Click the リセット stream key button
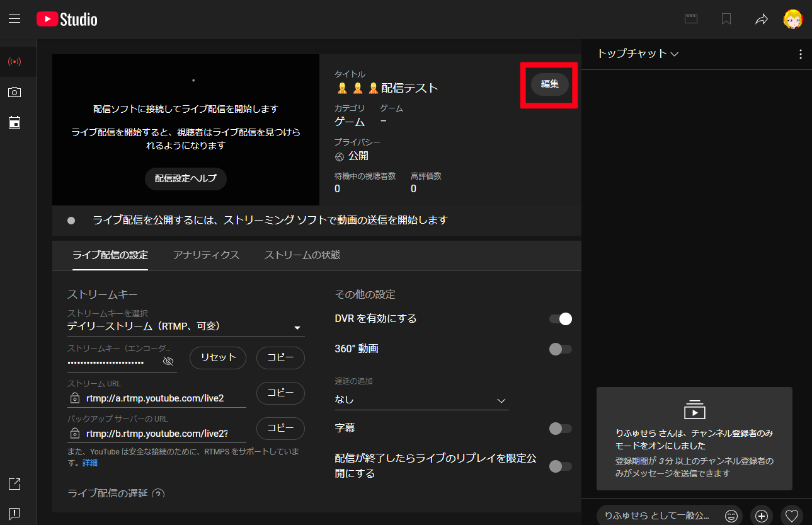Screen dimensions: 812x525 [217, 357]
